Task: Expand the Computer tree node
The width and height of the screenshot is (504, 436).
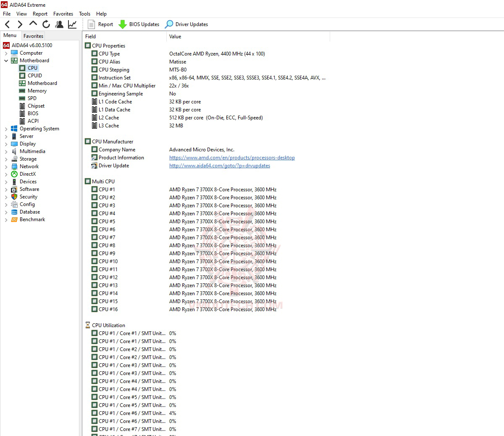Action: coord(6,53)
